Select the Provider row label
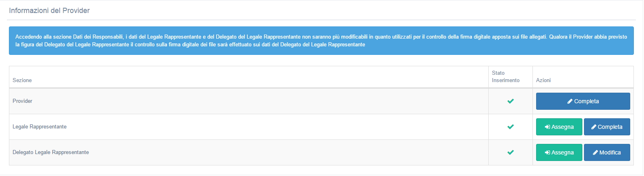The height and width of the screenshot is (176, 644). (22, 101)
